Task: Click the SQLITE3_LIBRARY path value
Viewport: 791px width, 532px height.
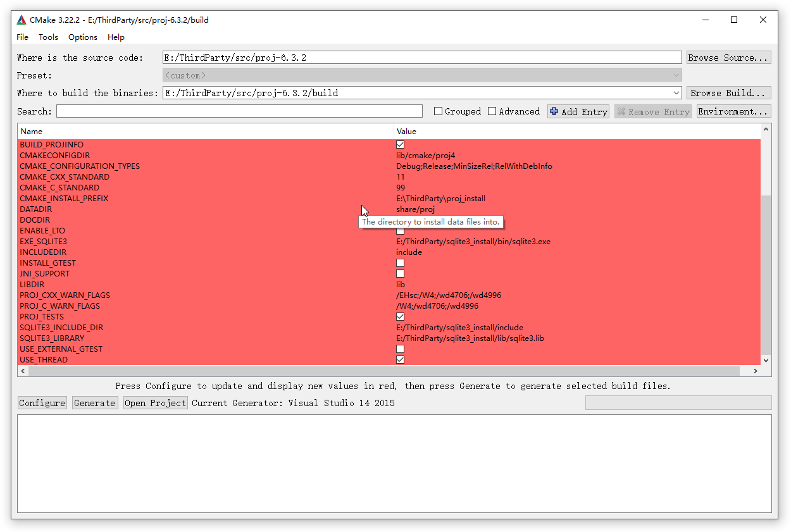Action: click(470, 338)
